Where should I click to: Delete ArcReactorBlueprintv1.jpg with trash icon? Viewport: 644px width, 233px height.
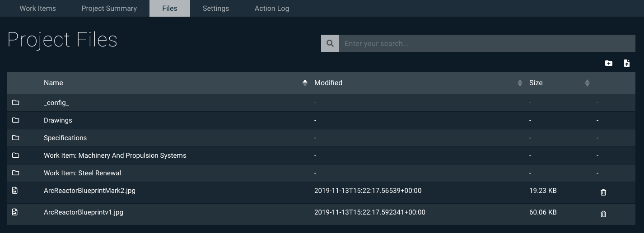coord(603,214)
